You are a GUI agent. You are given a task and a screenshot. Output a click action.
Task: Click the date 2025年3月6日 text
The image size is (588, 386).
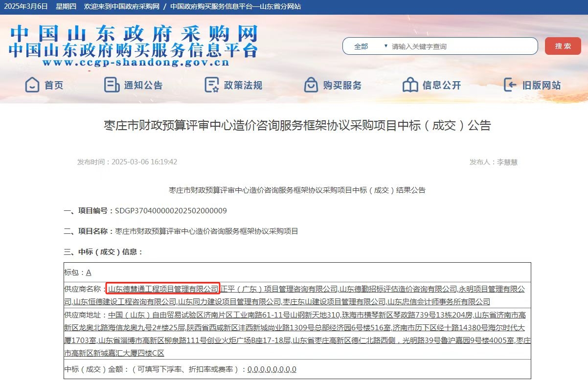[x=26, y=6]
